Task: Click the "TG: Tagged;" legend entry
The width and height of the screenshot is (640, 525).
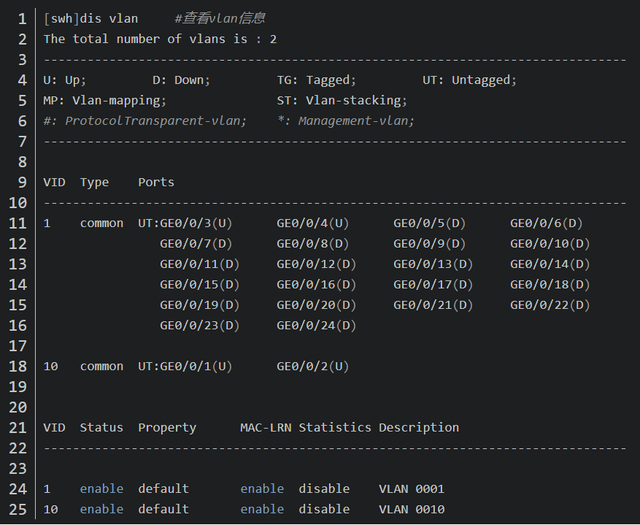Action: [315, 80]
